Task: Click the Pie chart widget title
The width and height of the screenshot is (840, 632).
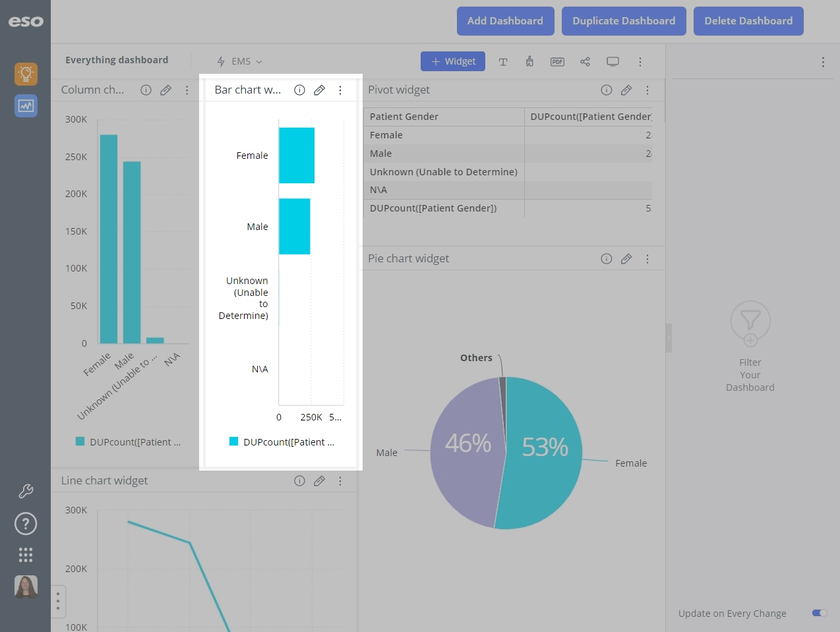Action: pos(408,259)
